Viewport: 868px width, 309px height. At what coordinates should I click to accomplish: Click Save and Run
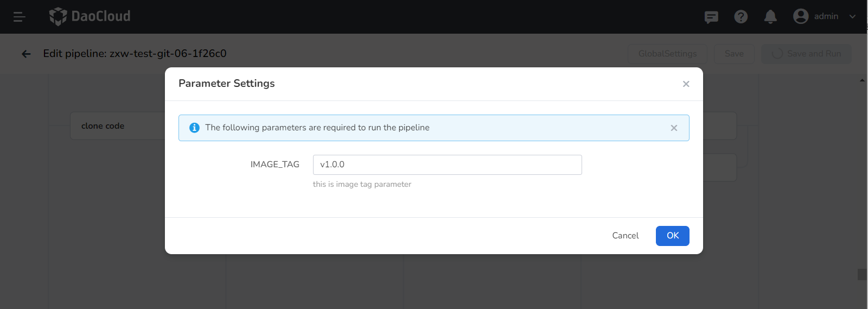coord(807,54)
